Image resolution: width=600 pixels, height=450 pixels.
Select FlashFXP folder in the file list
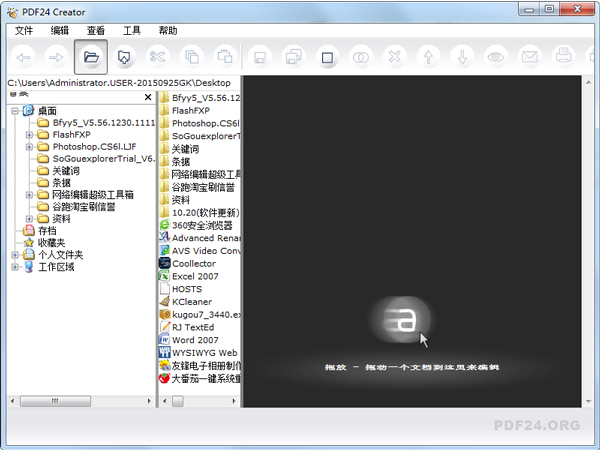191,111
